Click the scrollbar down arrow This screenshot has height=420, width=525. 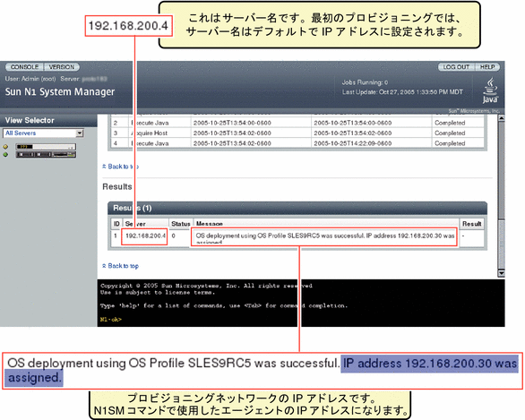coord(501,273)
